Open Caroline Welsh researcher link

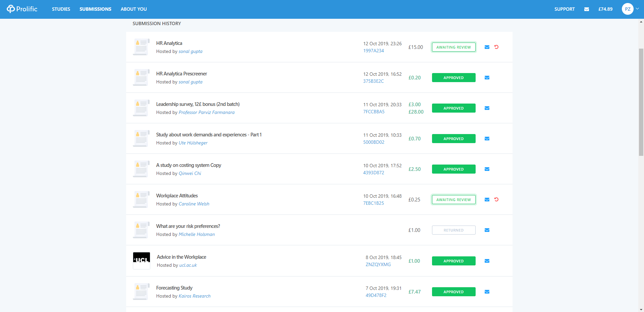[194, 204]
